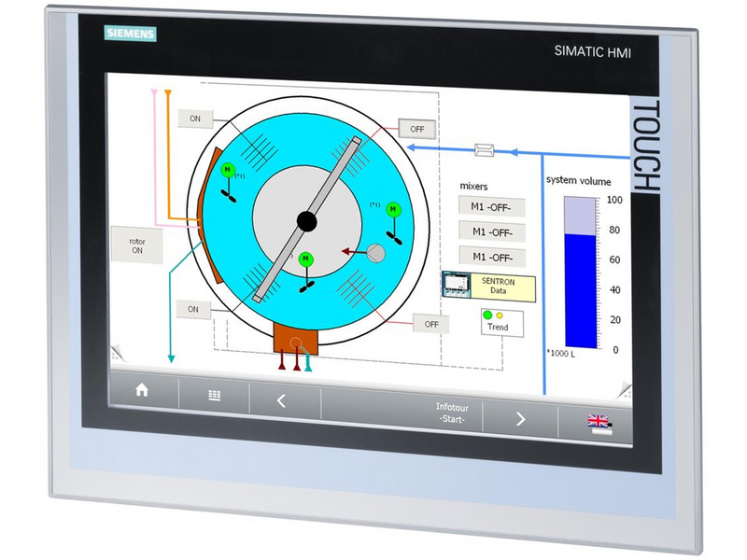
Task: Open the Trend view
Action: (502, 323)
